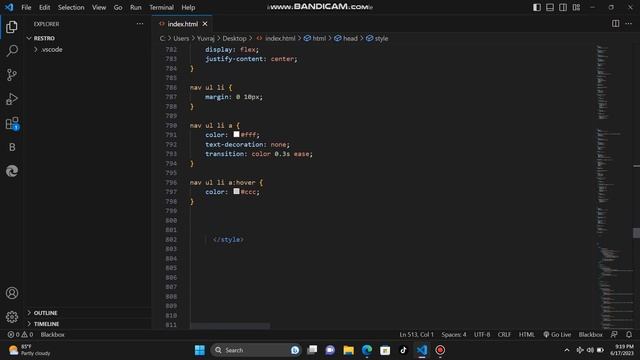
Task: Open the Windows Start menu
Action: pyautogui.click(x=200, y=350)
